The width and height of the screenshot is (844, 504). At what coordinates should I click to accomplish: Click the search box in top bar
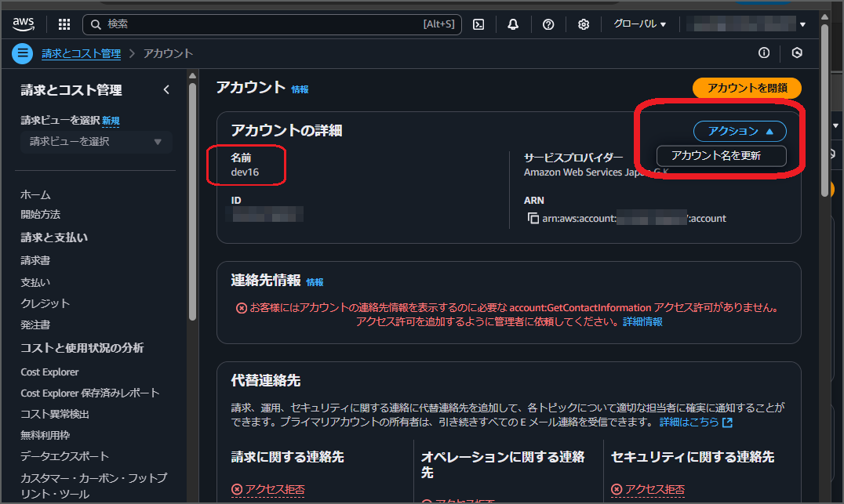click(272, 24)
